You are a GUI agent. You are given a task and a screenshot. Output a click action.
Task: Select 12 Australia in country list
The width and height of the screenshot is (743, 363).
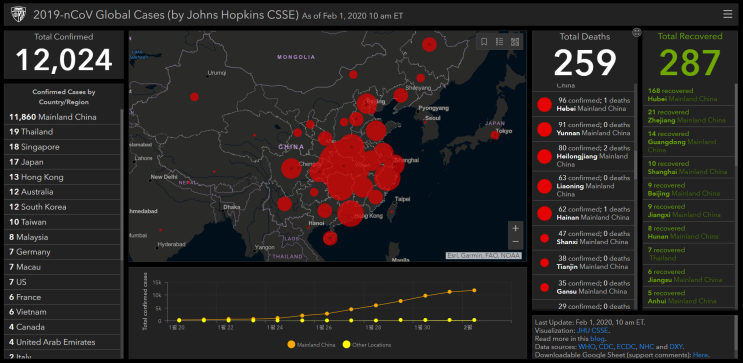63,192
